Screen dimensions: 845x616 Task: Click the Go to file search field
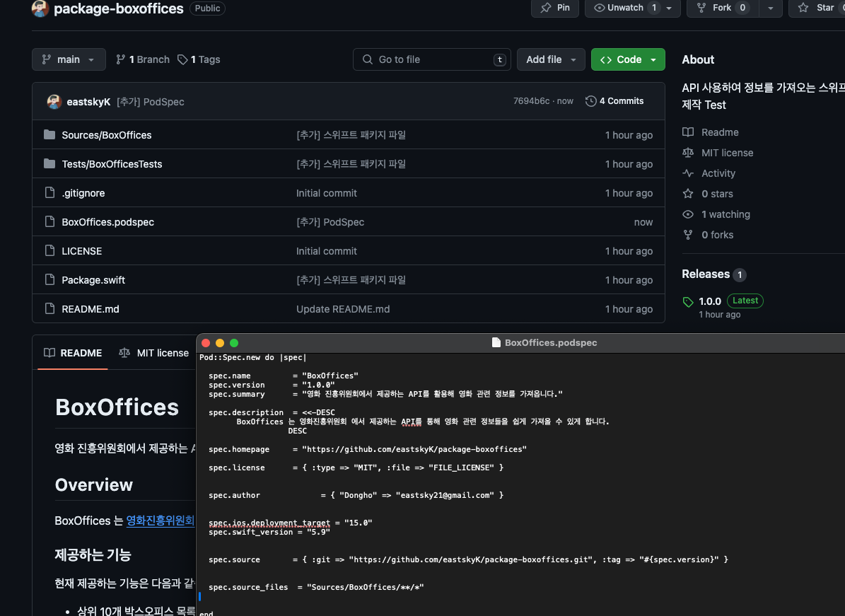point(431,59)
